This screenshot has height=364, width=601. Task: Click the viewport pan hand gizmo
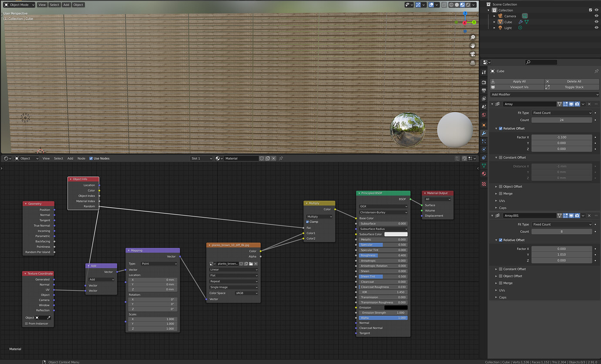473,46
